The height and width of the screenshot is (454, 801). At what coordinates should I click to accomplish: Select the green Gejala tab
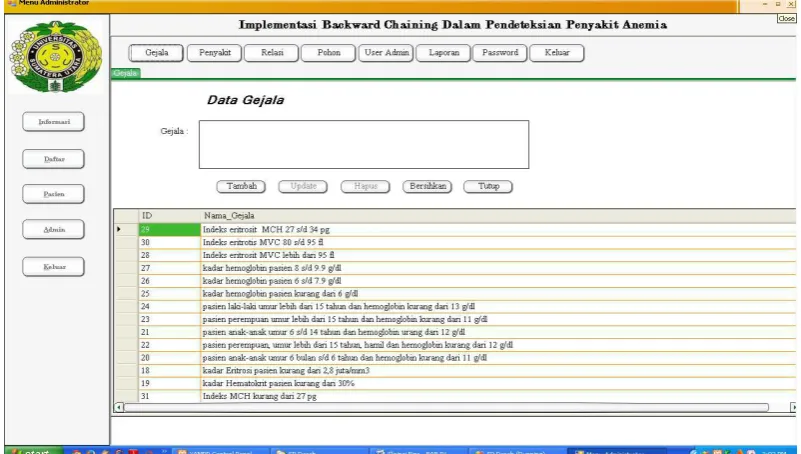click(x=125, y=73)
